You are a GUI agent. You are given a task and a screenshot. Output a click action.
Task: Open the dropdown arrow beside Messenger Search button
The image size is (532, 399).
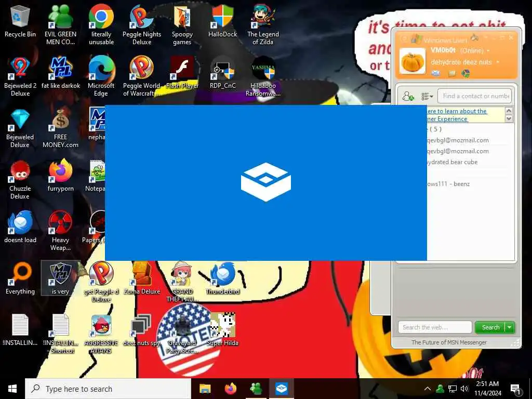coord(509,327)
